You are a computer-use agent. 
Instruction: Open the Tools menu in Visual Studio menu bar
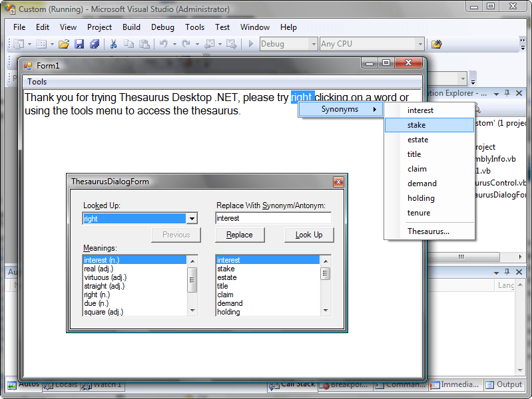pos(194,27)
